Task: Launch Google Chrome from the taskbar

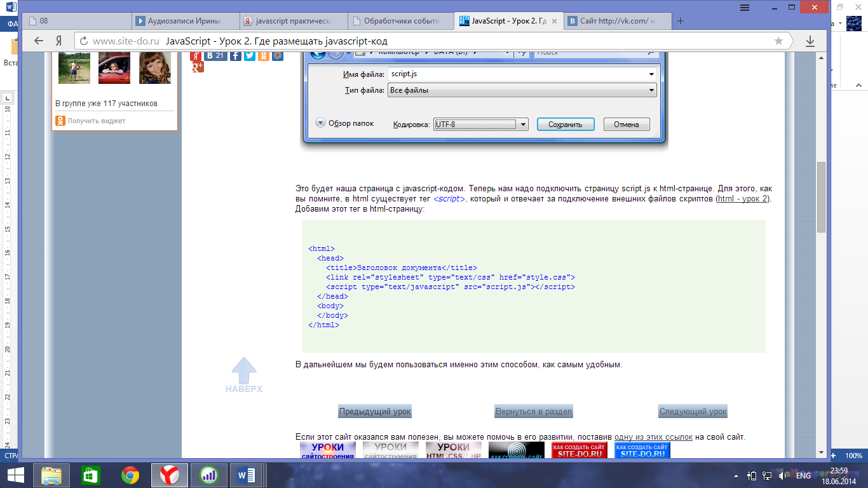Action: click(130, 475)
